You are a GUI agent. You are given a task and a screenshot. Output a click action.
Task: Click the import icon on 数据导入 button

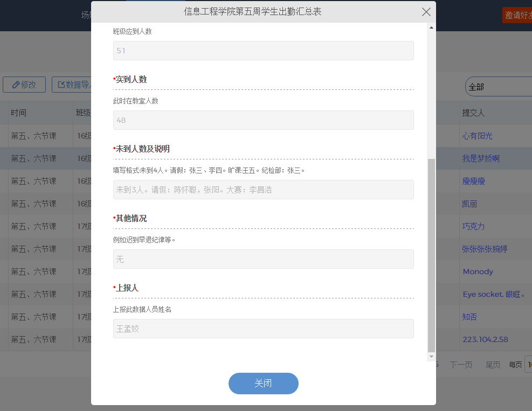pyautogui.click(x=61, y=85)
